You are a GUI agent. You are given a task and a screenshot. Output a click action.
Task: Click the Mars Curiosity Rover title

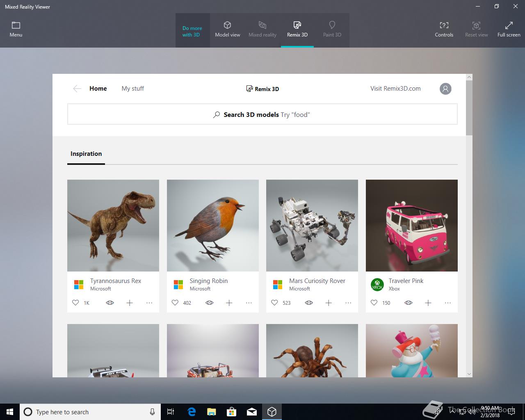317,281
